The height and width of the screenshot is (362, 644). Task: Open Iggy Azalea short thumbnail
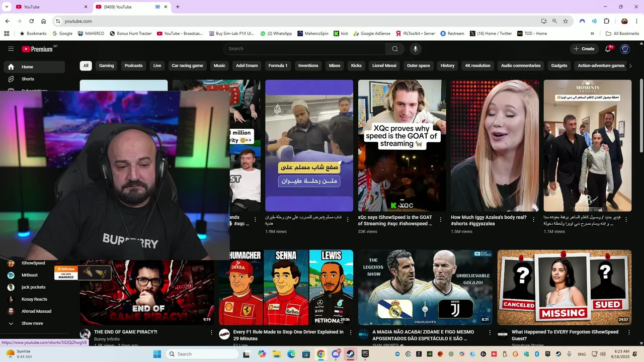coord(495,146)
